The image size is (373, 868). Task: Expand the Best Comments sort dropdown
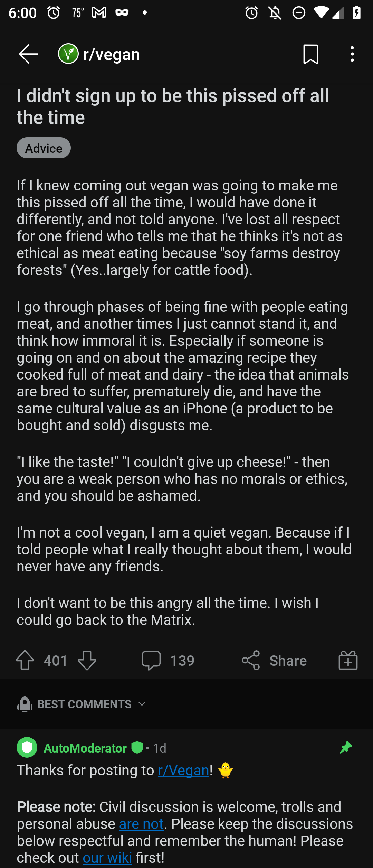click(82, 704)
